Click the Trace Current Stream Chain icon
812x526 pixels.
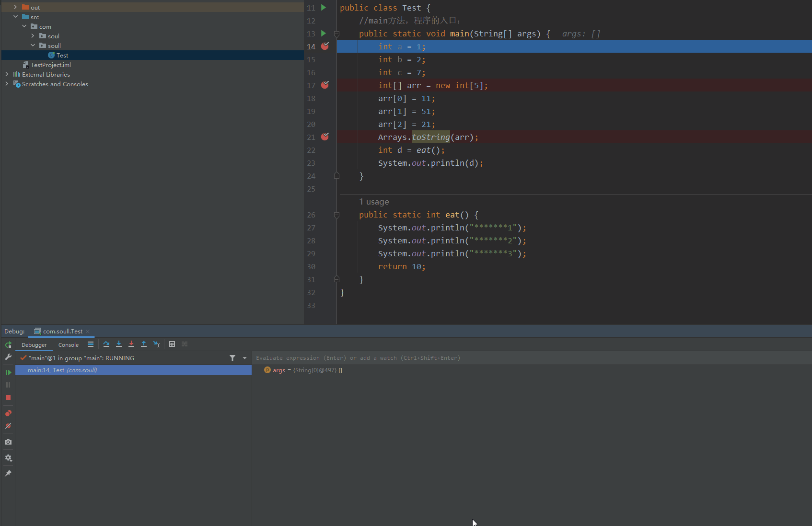(x=185, y=344)
